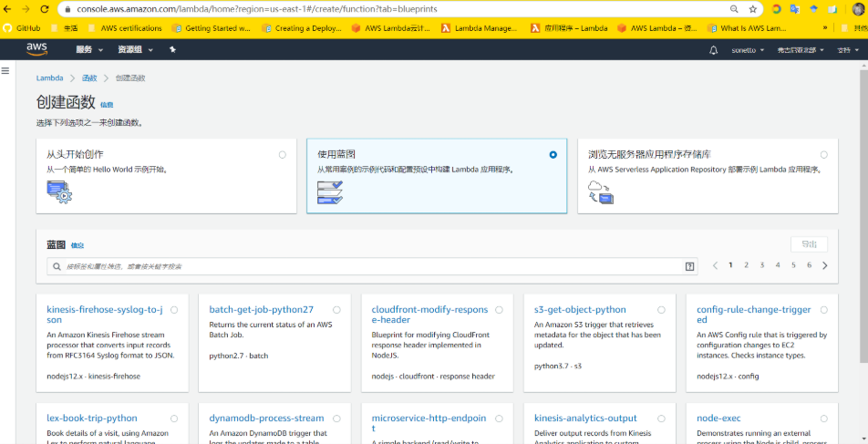868x444 pixels.
Task: Click the blueprint checklist illustration icon
Action: point(330,191)
